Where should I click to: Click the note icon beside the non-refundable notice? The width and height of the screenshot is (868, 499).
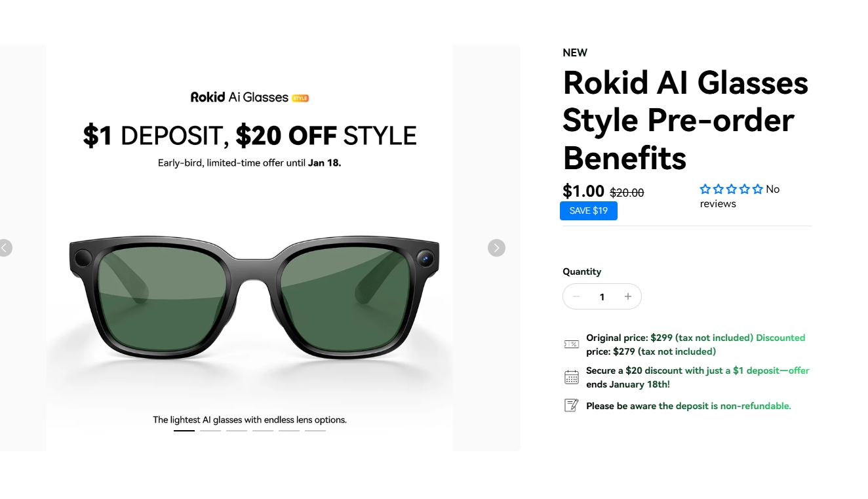pos(571,405)
